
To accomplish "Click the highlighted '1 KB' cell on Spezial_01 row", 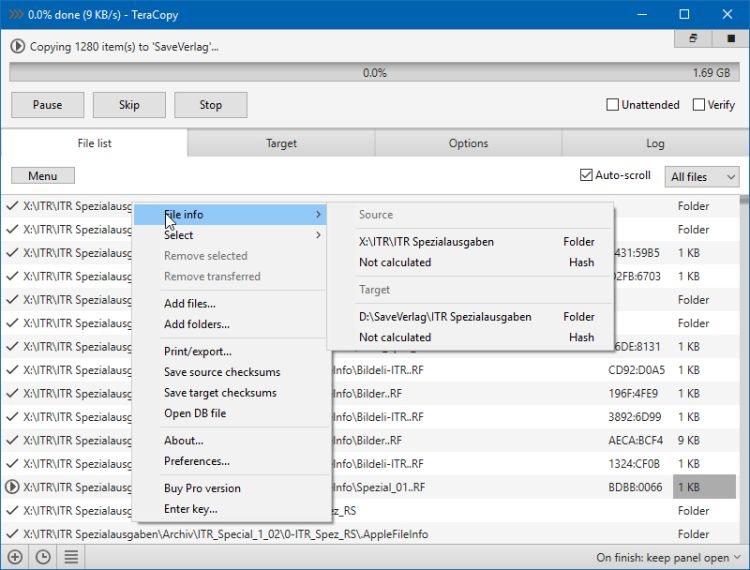I will pos(704,487).
